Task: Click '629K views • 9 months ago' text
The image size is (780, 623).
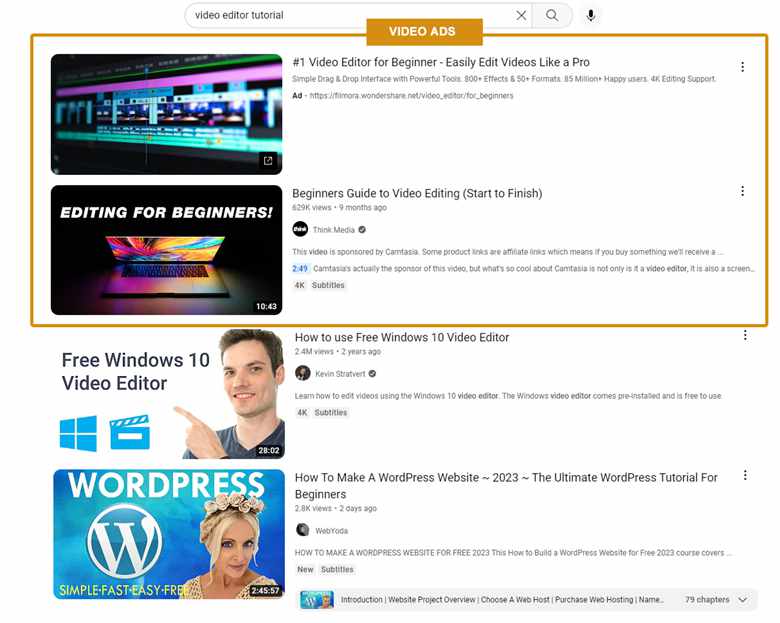Action: 339,208
